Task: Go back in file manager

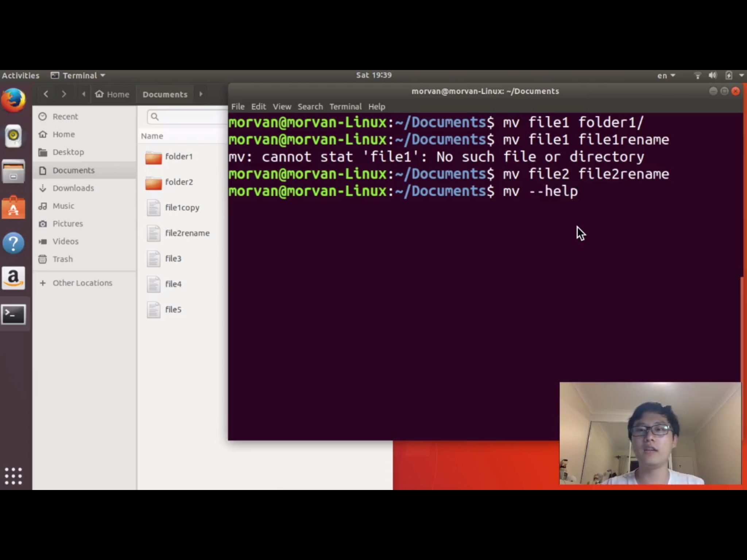Action: tap(46, 94)
